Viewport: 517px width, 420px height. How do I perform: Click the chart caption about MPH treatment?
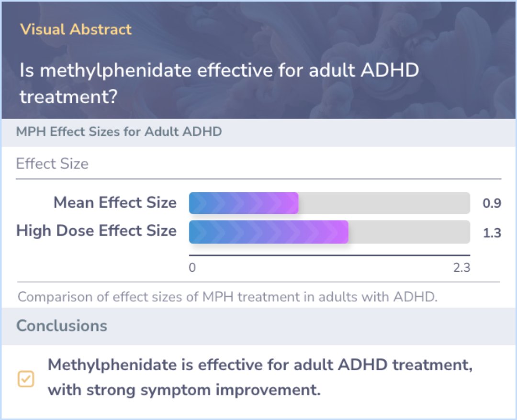(x=227, y=297)
